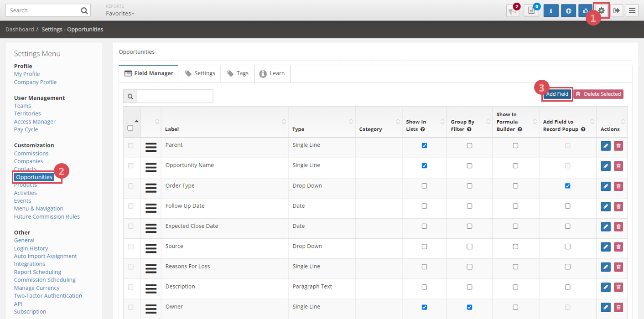
Task: Click the Delete Selected button
Action: tap(598, 94)
